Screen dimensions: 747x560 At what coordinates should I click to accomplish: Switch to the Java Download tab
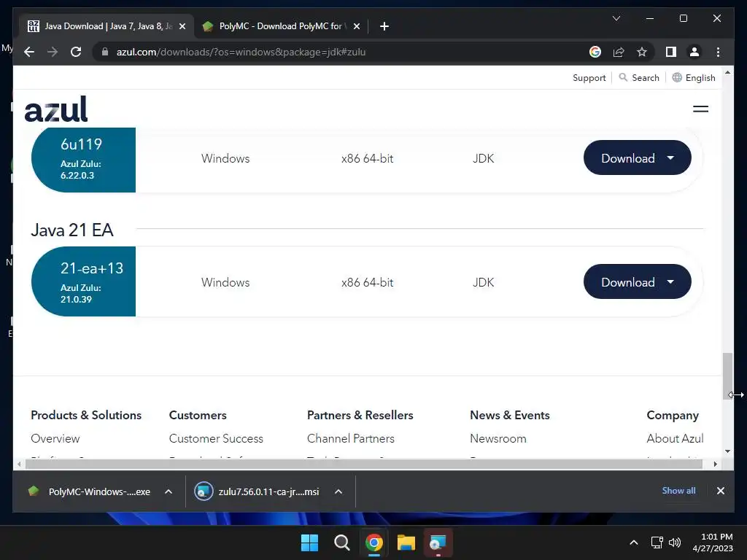click(107, 26)
